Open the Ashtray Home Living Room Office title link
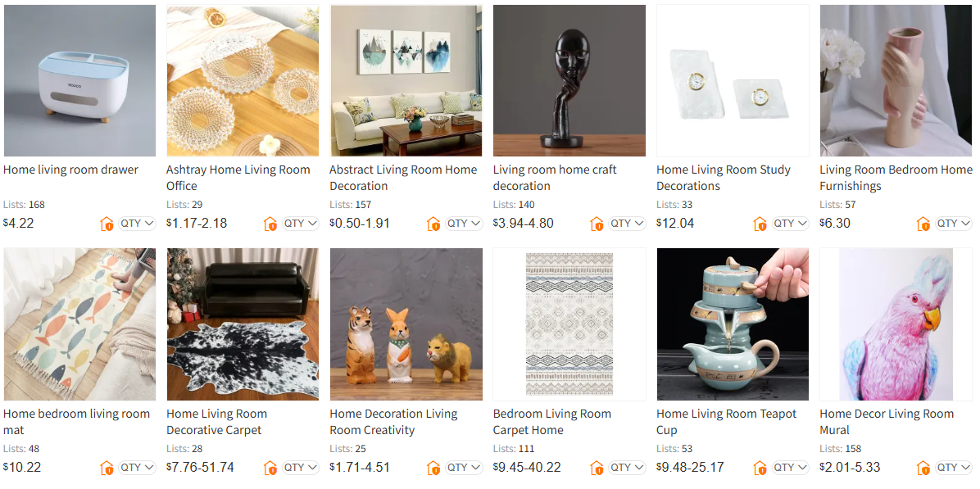This screenshot has height=489, width=980. [238, 178]
